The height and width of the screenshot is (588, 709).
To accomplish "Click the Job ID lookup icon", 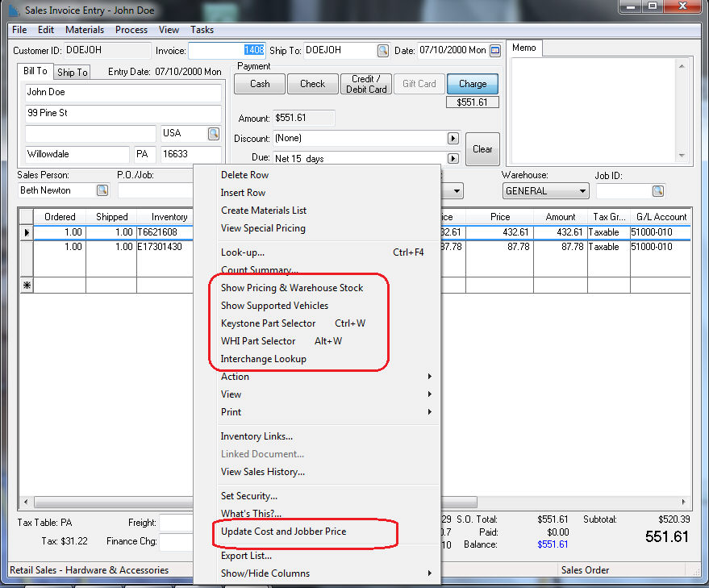I will 658,191.
